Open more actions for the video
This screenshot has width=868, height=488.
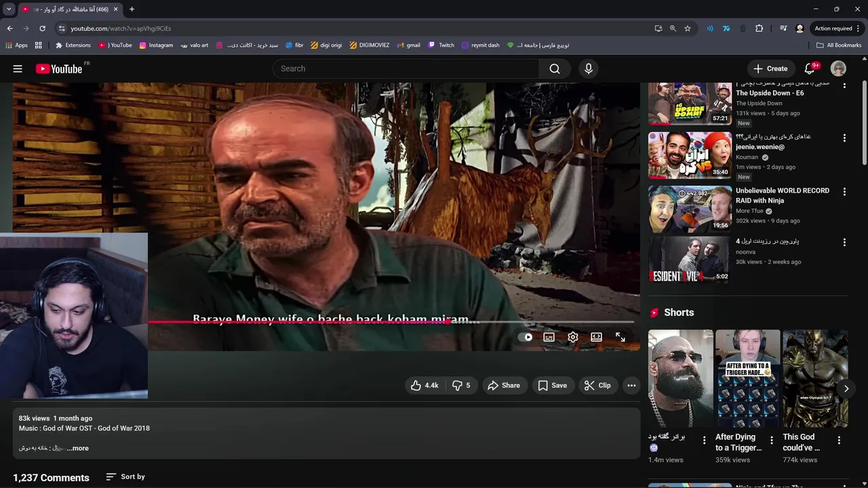pos(631,385)
